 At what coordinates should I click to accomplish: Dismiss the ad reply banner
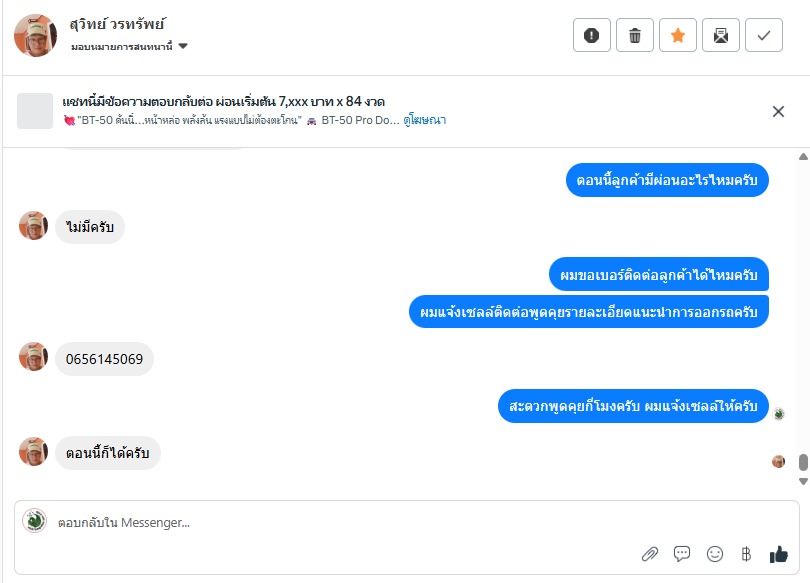click(778, 111)
